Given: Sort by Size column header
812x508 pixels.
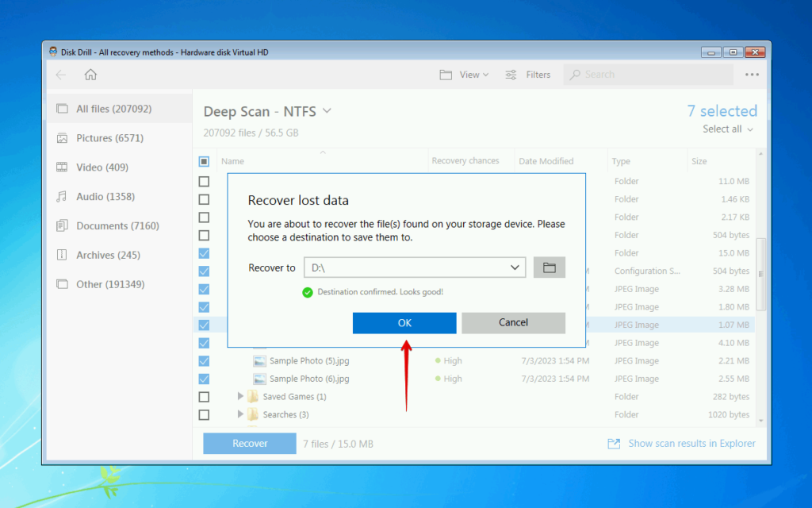Looking at the screenshot, I should point(699,161).
